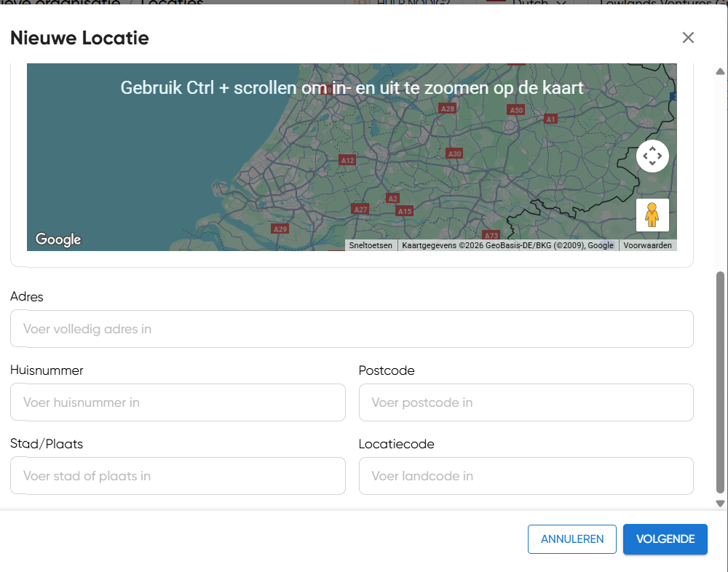Click the A50 road marker on map
This screenshot has height=572, width=728.
515,110
